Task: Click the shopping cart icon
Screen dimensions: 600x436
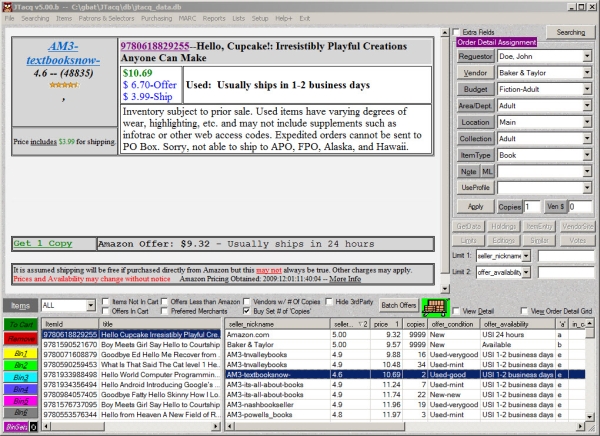Action: [x=435, y=307]
